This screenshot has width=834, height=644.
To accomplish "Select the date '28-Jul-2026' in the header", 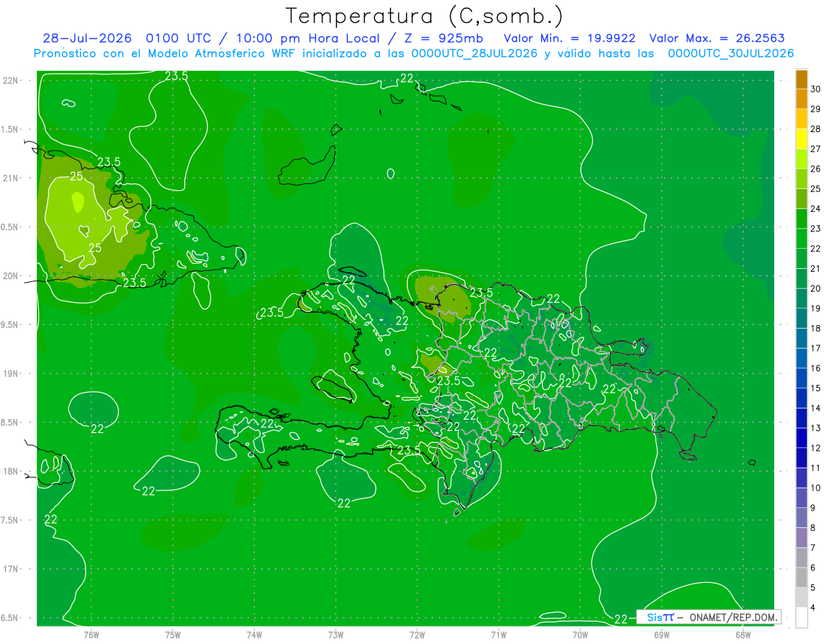I will (x=88, y=38).
